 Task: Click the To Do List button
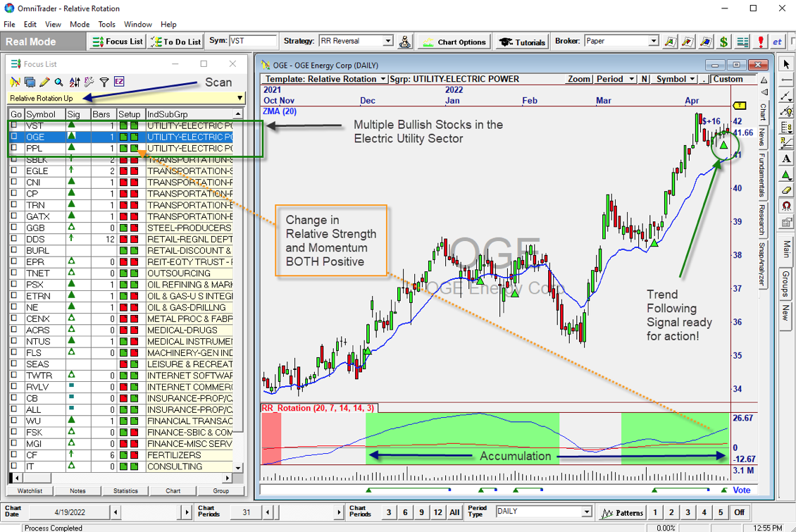pos(175,42)
